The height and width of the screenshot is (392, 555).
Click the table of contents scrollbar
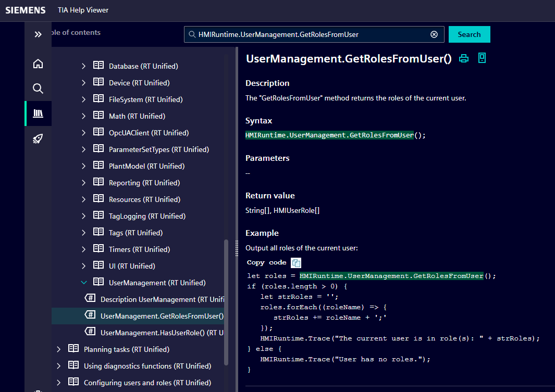[226, 302]
